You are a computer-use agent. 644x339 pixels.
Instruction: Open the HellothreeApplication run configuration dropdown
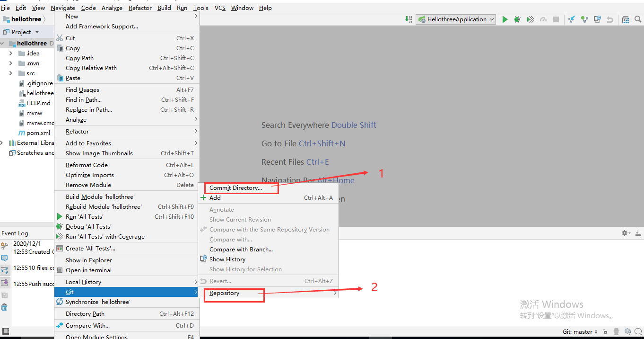(x=455, y=19)
